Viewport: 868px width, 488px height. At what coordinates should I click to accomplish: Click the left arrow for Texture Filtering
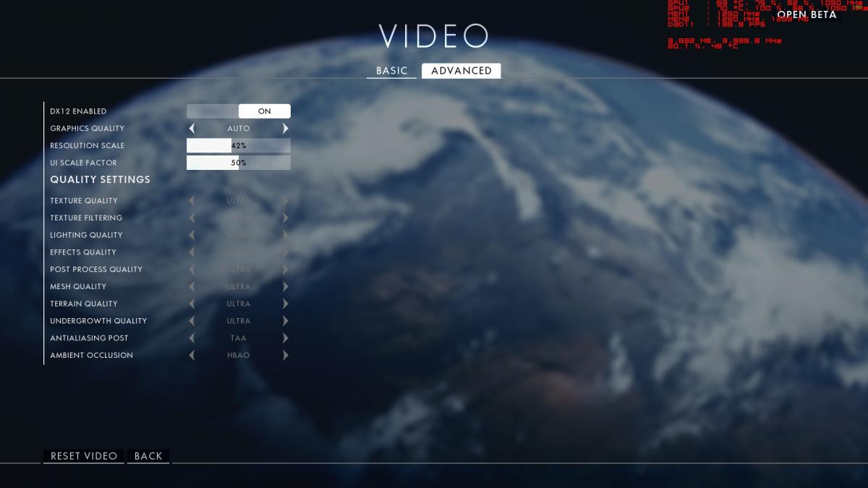(192, 218)
